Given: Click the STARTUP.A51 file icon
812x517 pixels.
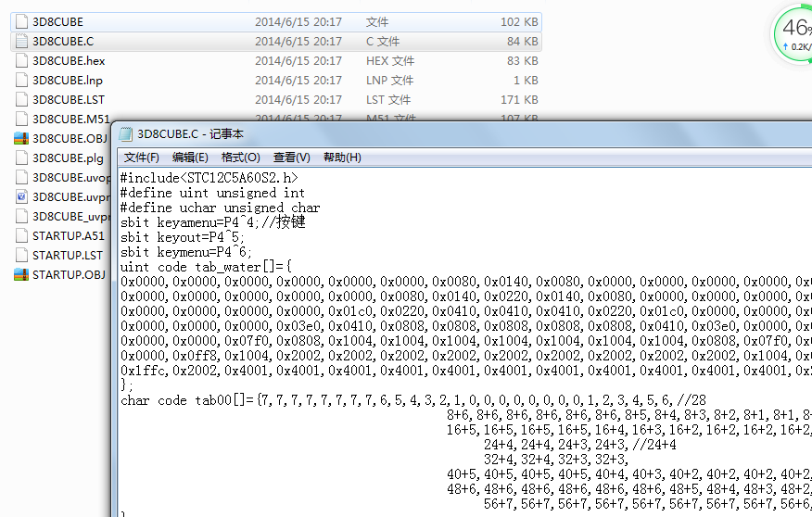Looking at the screenshot, I should pos(21,236).
